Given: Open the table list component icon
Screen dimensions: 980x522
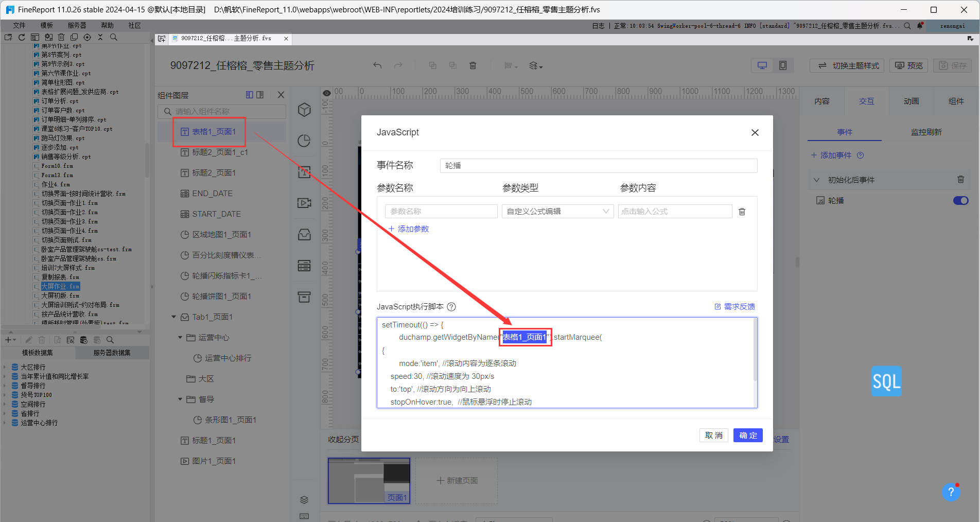Looking at the screenshot, I should point(304,266).
